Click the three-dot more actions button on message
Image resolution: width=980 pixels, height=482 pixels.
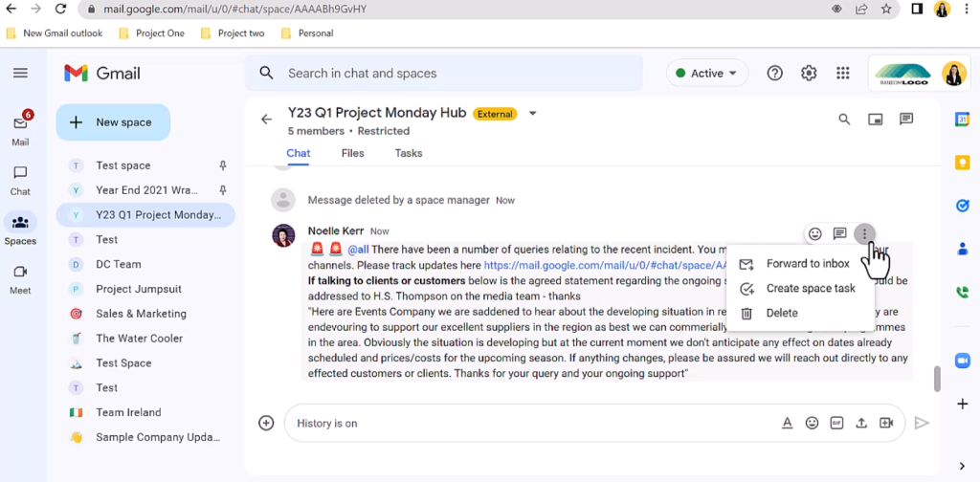pos(865,234)
